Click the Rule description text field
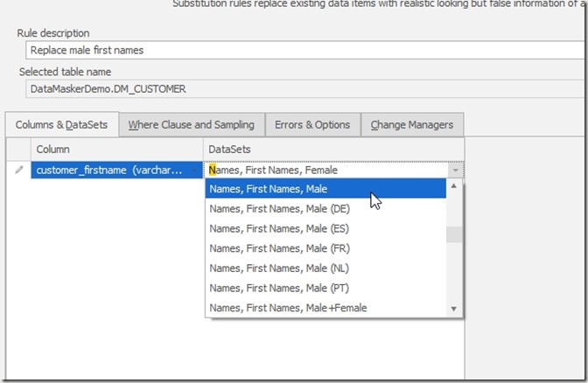 (x=297, y=50)
